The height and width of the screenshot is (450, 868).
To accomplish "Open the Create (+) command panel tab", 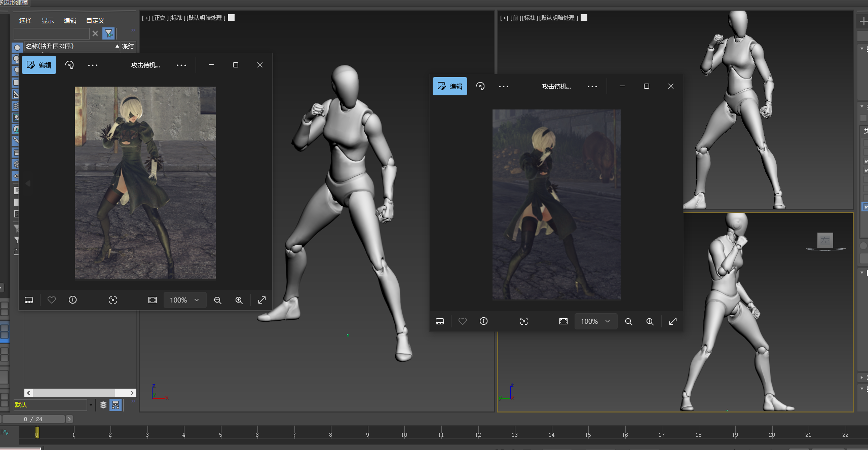I will point(863,21).
